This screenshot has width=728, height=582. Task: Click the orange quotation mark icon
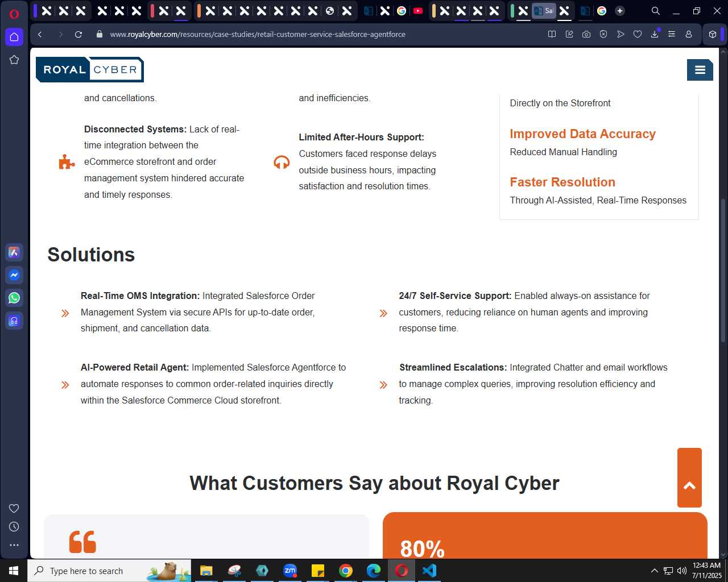82,542
